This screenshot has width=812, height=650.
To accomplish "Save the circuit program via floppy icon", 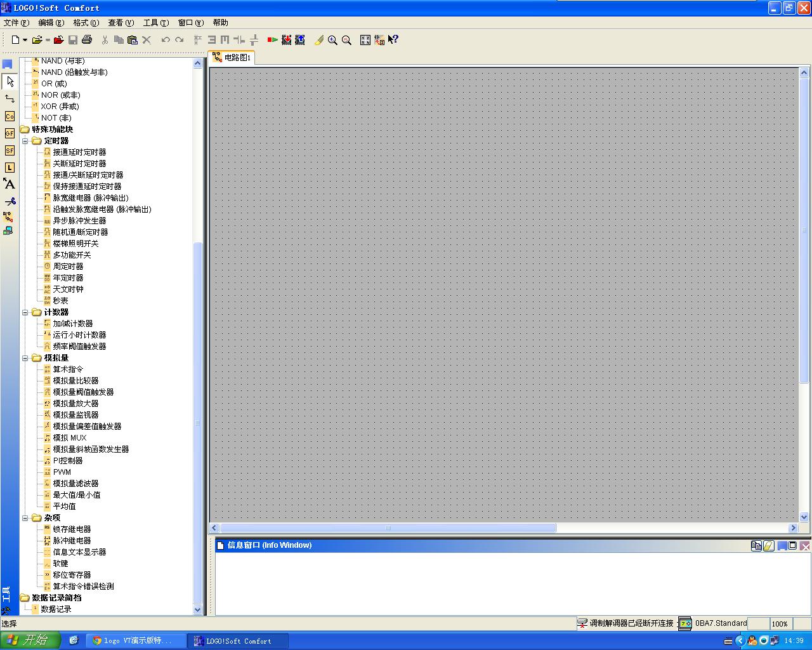I will pos(73,40).
